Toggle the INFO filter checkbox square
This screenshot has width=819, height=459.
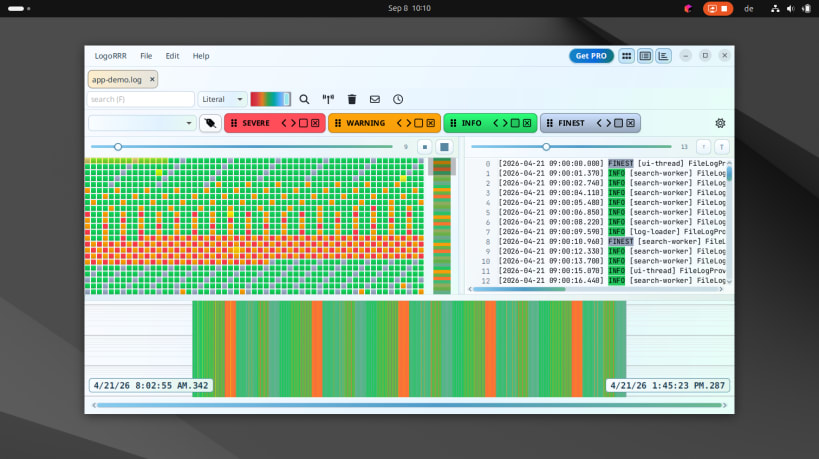(515, 123)
